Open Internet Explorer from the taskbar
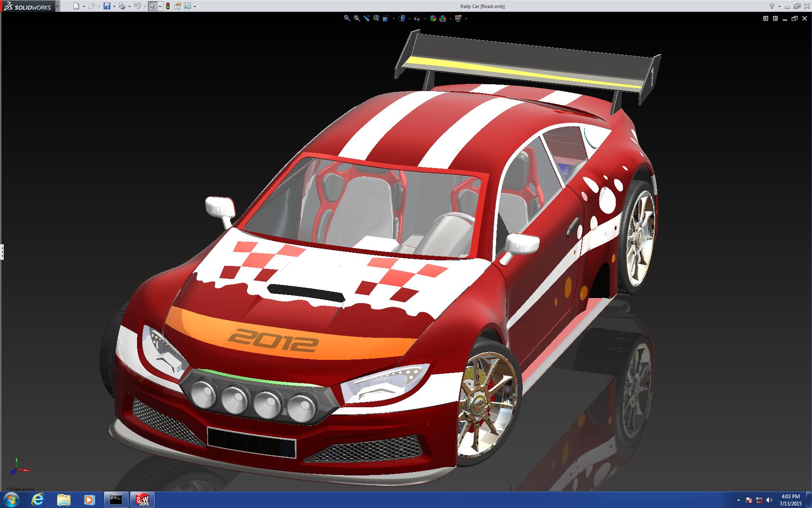The height and width of the screenshot is (508, 812). coord(37,500)
